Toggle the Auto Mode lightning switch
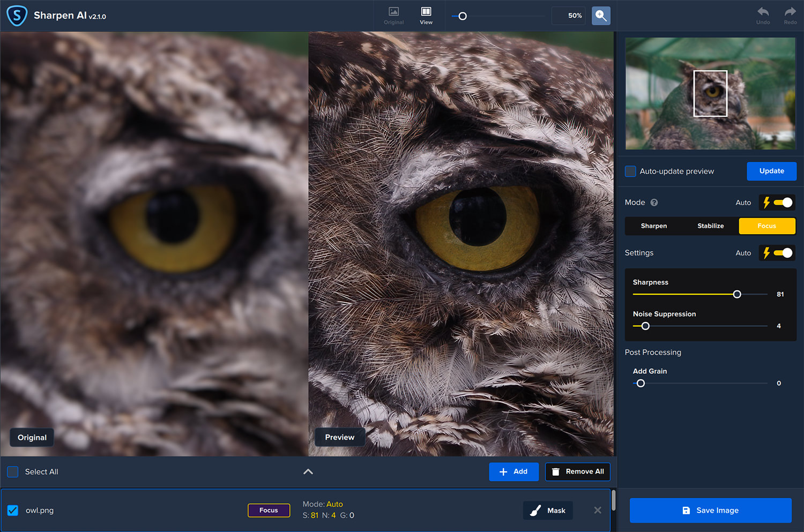 pos(777,203)
